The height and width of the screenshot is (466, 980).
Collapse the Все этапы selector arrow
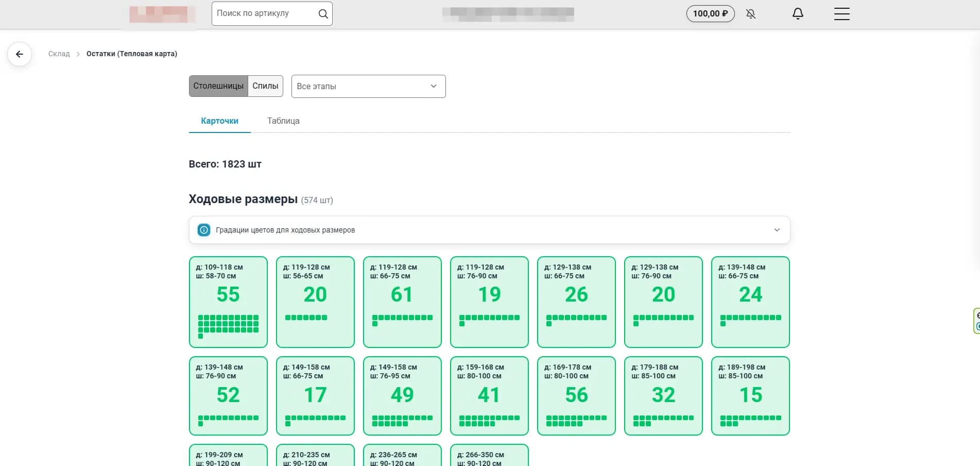pyautogui.click(x=433, y=86)
